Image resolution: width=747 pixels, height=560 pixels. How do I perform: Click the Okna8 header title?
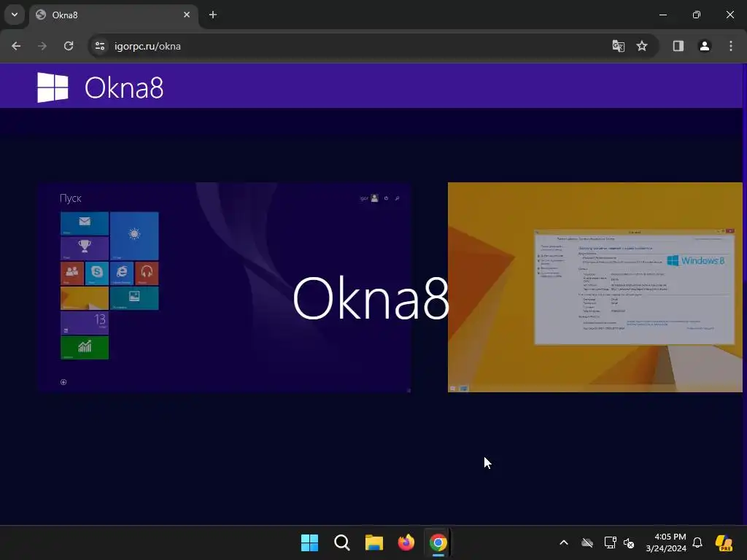click(x=124, y=88)
